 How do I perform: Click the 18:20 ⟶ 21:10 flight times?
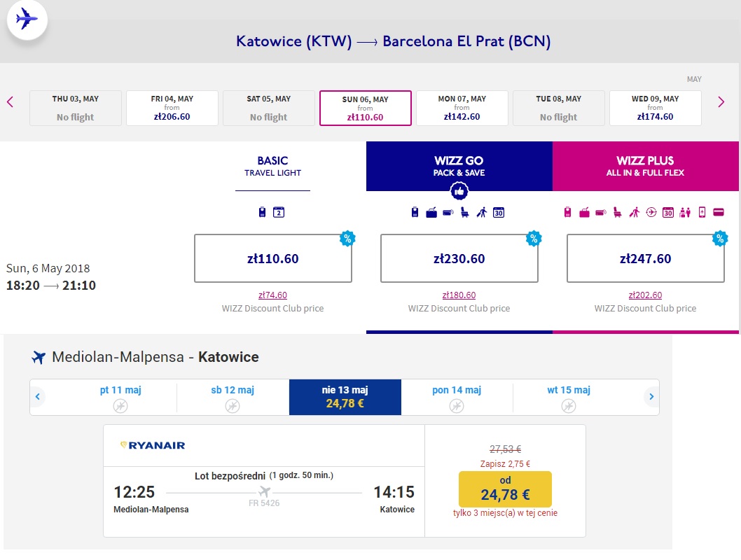coord(51,285)
